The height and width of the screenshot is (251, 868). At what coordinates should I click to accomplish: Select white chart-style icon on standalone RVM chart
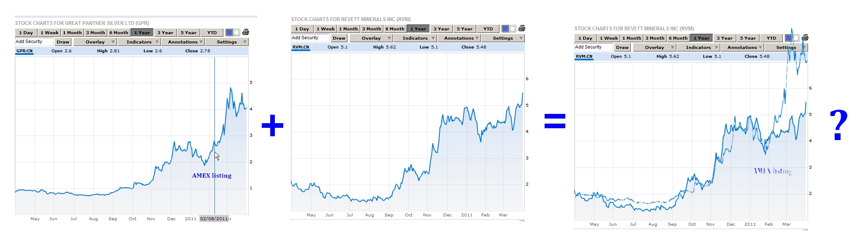click(513, 29)
